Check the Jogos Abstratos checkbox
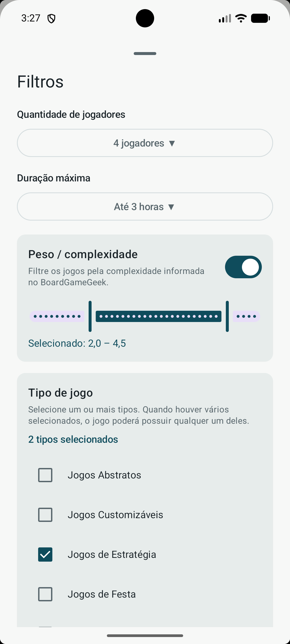290x644 pixels. click(45, 475)
